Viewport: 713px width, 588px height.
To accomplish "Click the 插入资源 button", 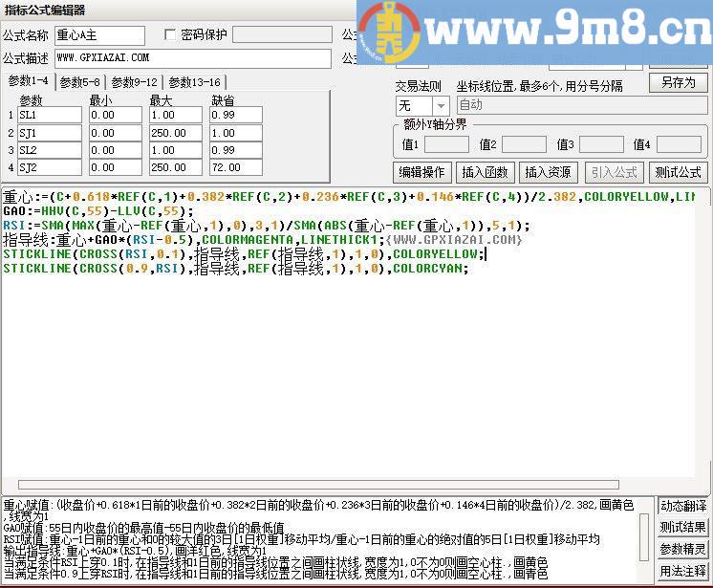I will coord(548,172).
